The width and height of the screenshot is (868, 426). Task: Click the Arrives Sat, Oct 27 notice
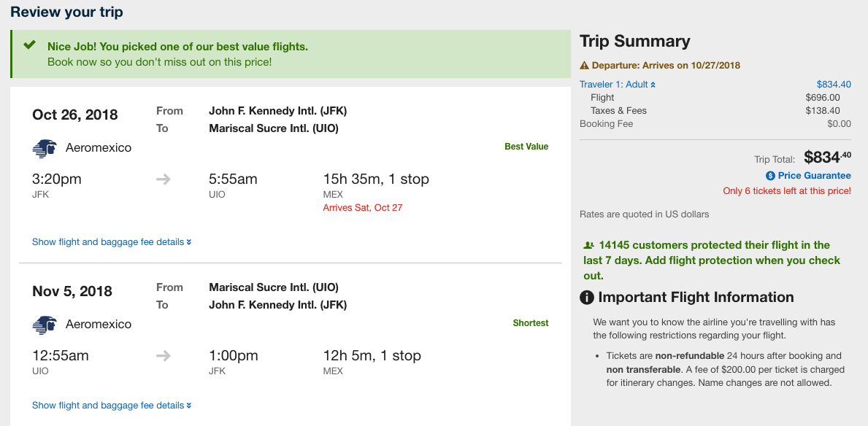(363, 208)
